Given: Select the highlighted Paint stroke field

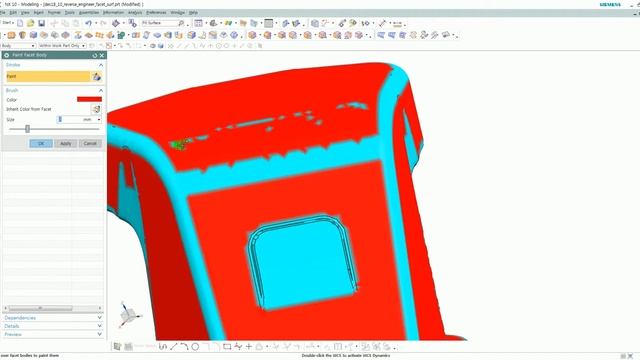Looking at the screenshot, I should pyautogui.click(x=48, y=76).
